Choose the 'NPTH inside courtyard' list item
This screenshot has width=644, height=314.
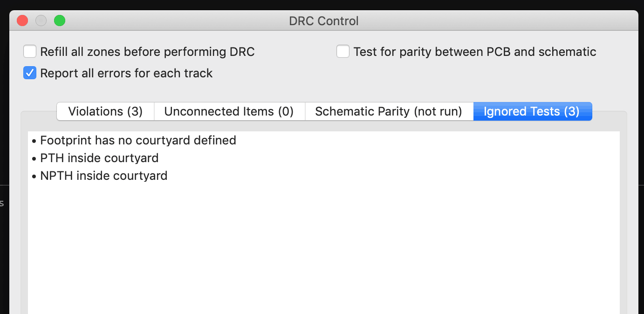(103, 176)
